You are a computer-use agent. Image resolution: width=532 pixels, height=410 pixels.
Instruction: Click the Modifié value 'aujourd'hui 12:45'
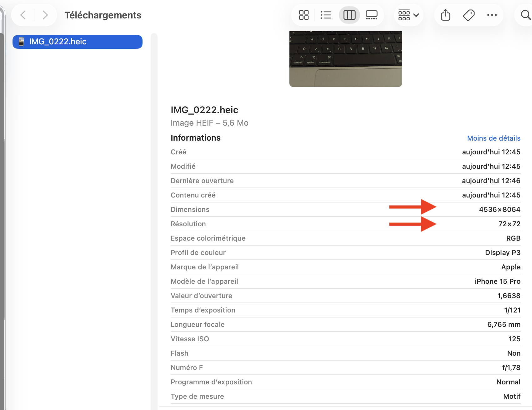click(491, 166)
